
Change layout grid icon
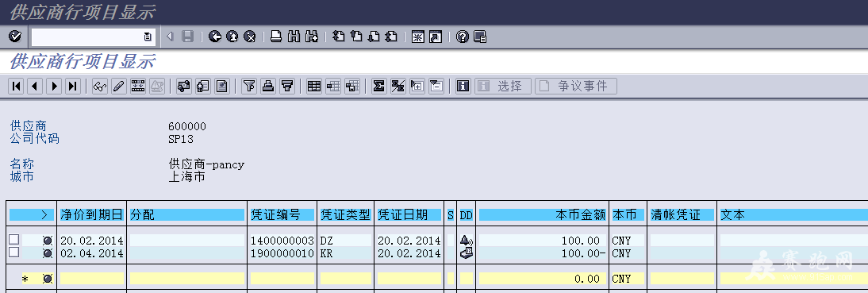pos(314,86)
